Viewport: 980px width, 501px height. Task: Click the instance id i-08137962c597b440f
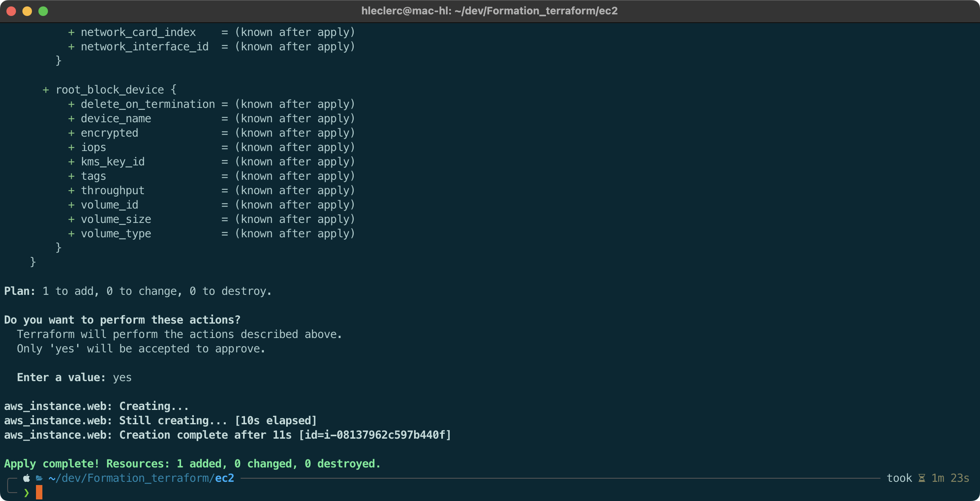tap(384, 435)
